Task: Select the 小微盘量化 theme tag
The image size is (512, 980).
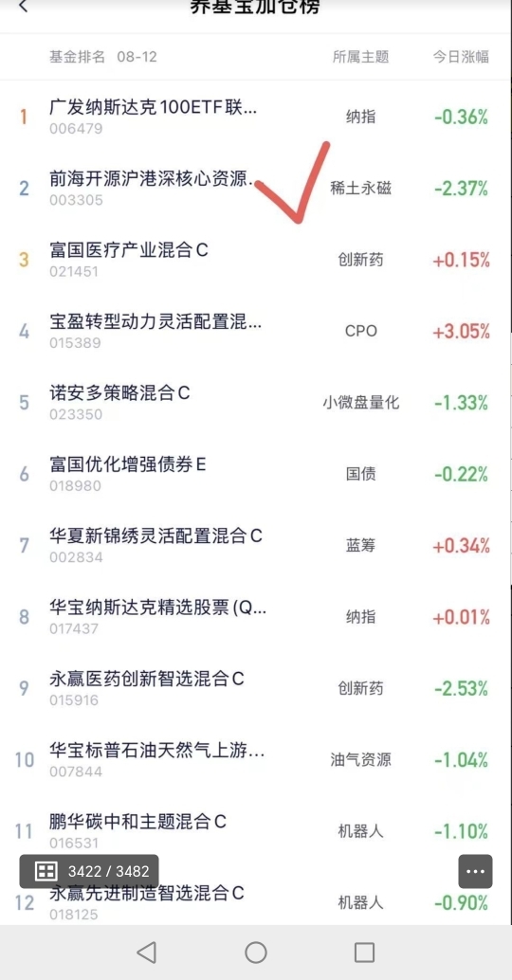Action: [360, 403]
